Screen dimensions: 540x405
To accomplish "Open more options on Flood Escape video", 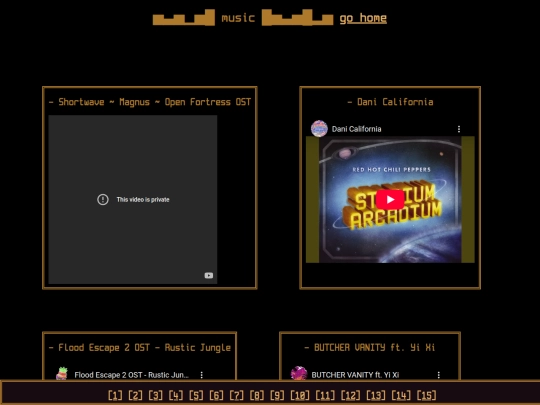I will 201,375.
